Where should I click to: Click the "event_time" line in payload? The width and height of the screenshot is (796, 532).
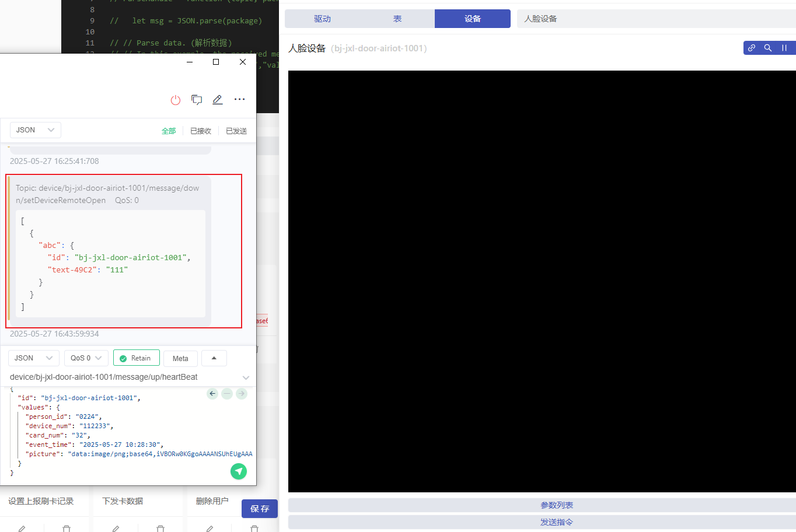point(94,444)
